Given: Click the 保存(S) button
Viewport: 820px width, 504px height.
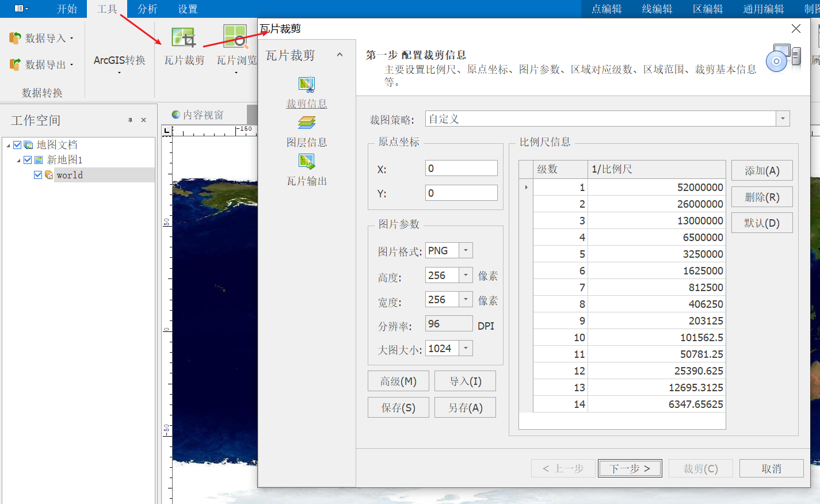Looking at the screenshot, I should (x=398, y=407).
